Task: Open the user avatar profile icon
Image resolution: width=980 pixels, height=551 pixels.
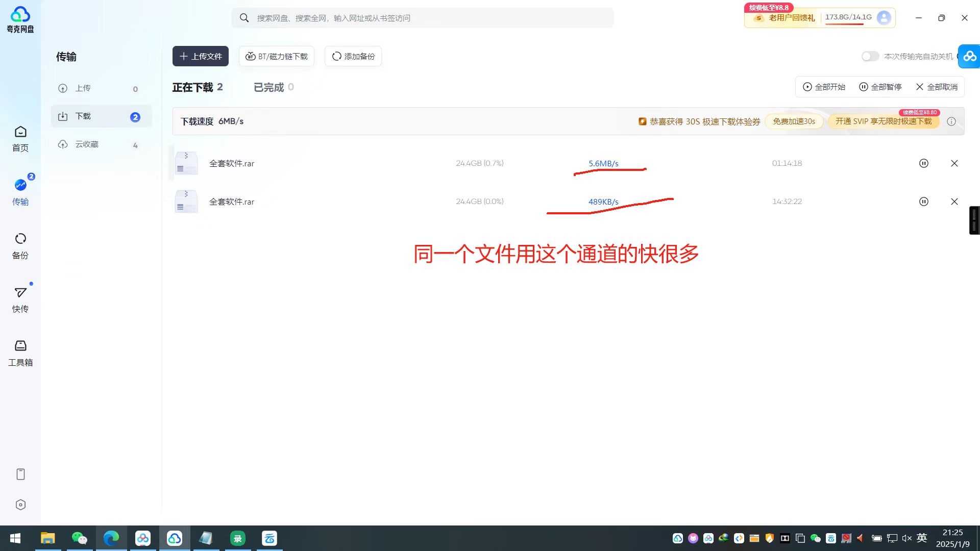Action: click(884, 17)
